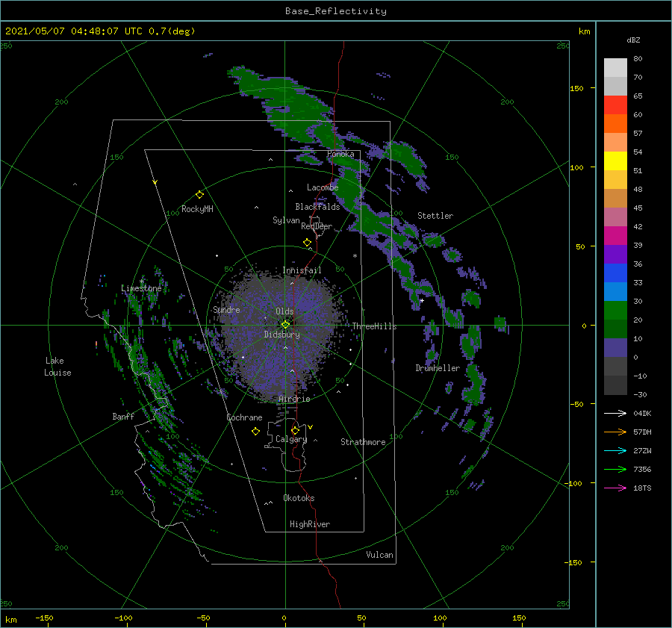The image size is (672, 628).
Task: Click the dBZ legend heading
Action: click(633, 40)
